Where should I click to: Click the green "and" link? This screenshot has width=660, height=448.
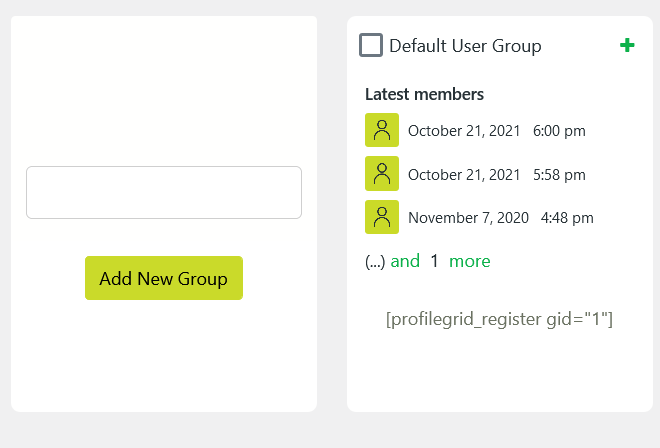coord(405,261)
